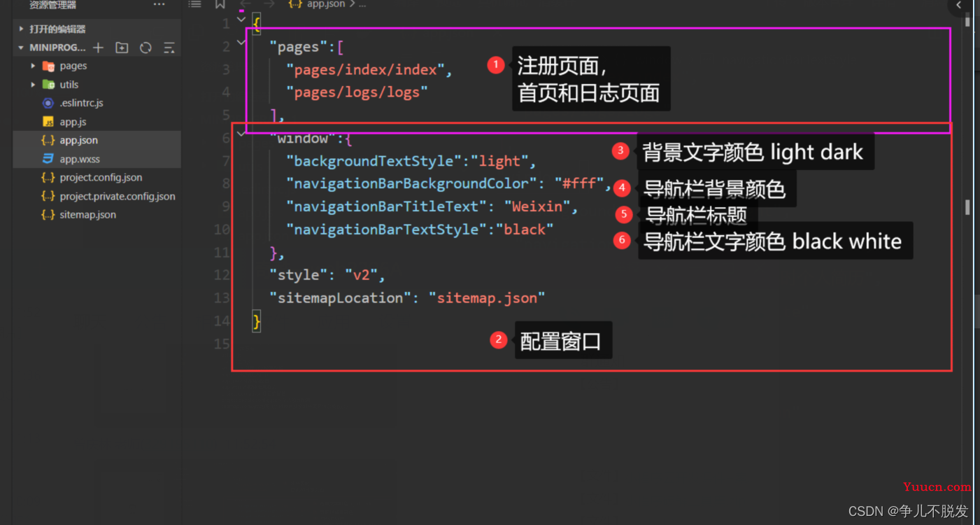This screenshot has height=525, width=980.
Task: Refresh the MINIPROG explorer tree
Action: 145,48
